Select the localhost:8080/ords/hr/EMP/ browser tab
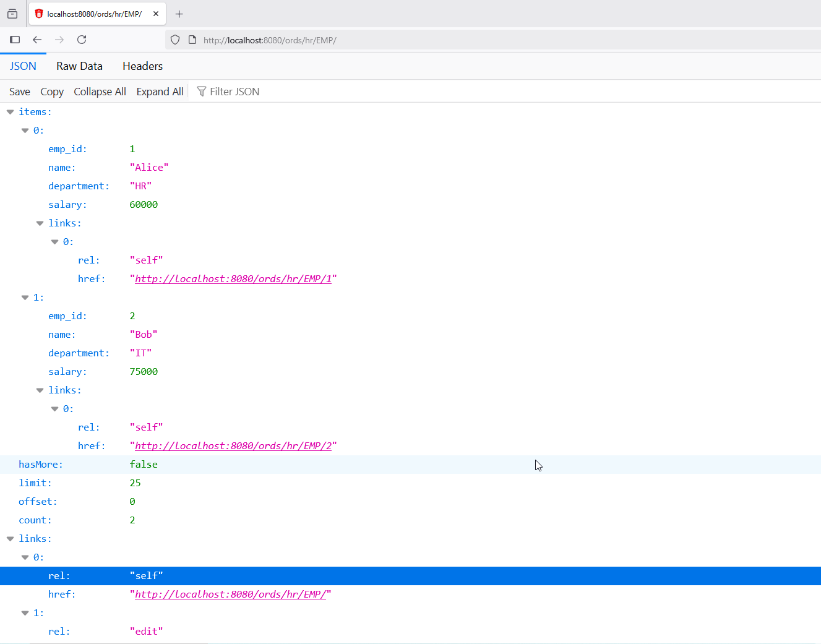The image size is (821, 644). tap(97, 14)
